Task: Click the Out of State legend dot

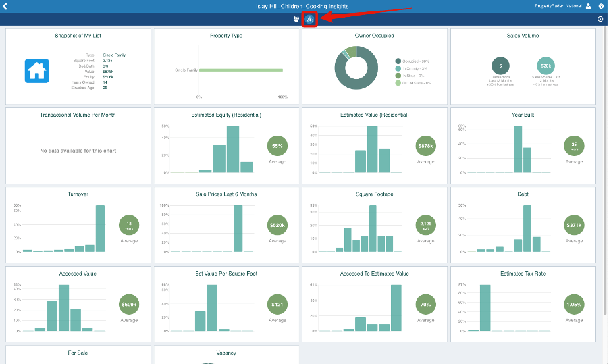Action: point(398,83)
